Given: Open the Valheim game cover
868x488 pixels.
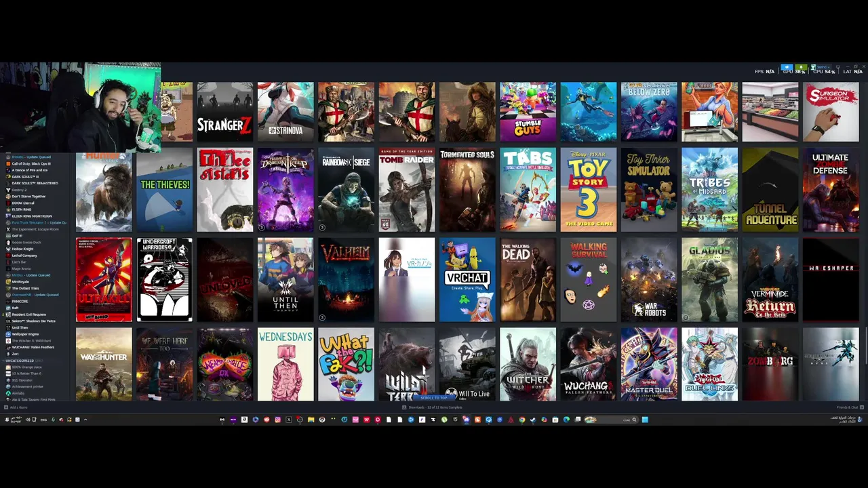Looking at the screenshot, I should (346, 279).
